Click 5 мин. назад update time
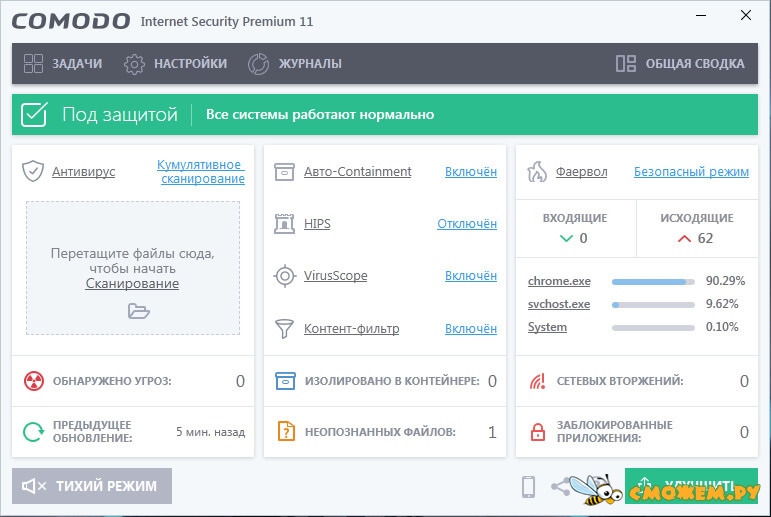Screen dimensions: 771x517 (x=210, y=432)
